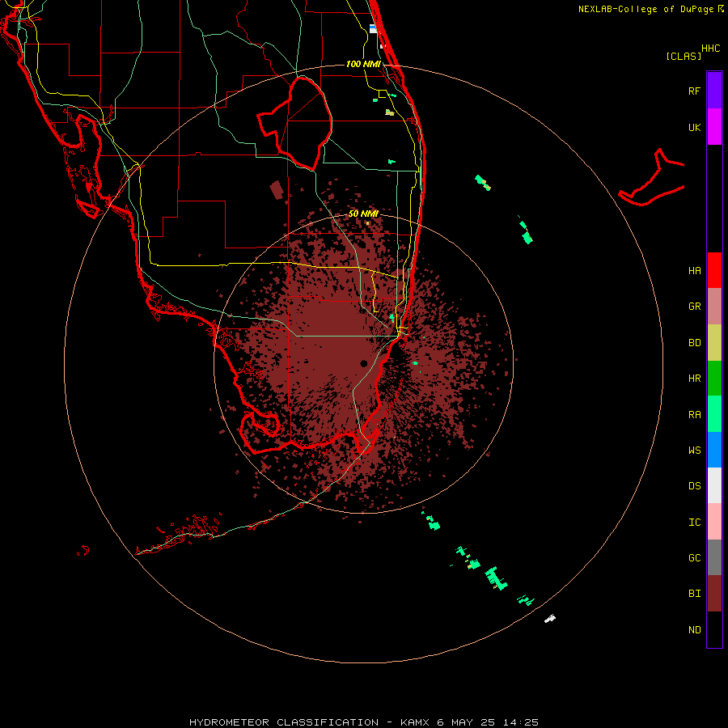
Task: Click the "BD" legend label
Action: pos(694,343)
